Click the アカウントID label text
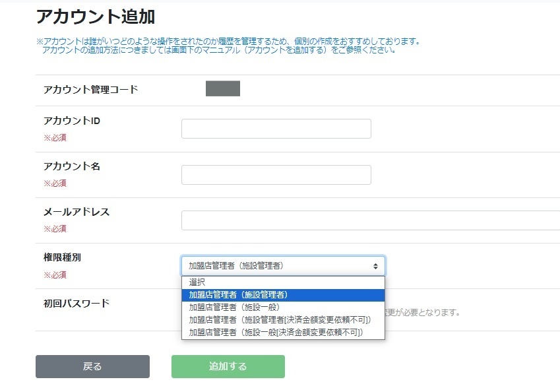Viewport: 560px width, 392px height. [72, 121]
